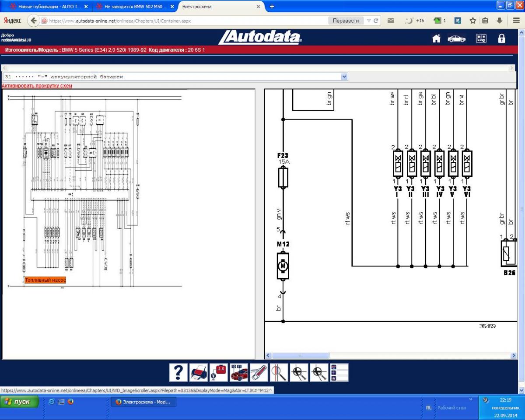525x420 pixels.
Task: Open the battery voltmeter tool icon
Action: 219,372
